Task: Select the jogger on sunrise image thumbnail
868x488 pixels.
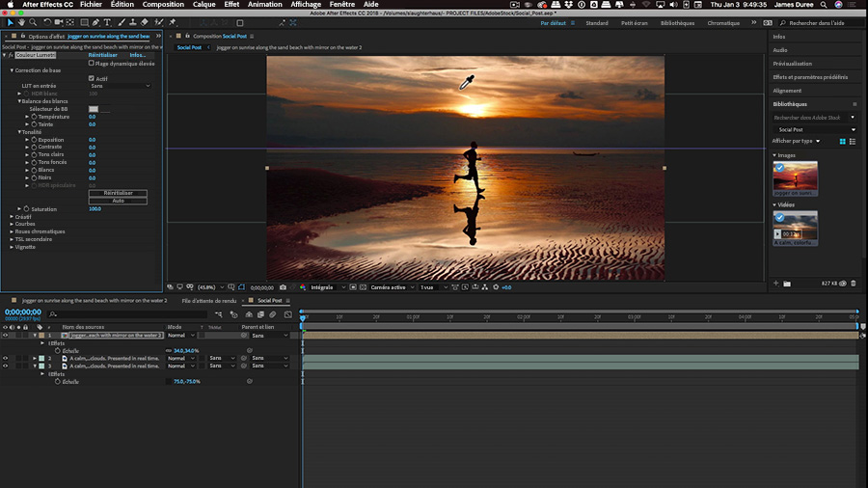Action: pos(795,176)
